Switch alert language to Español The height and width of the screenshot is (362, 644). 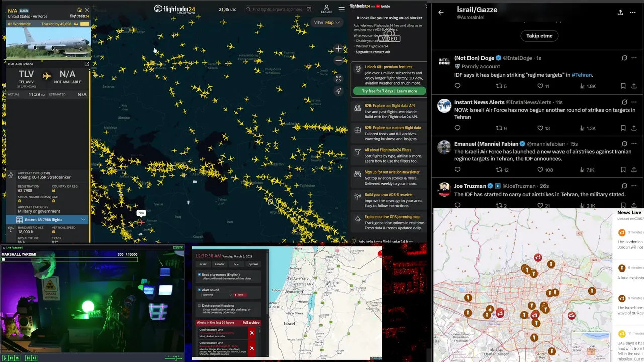[x=220, y=264]
